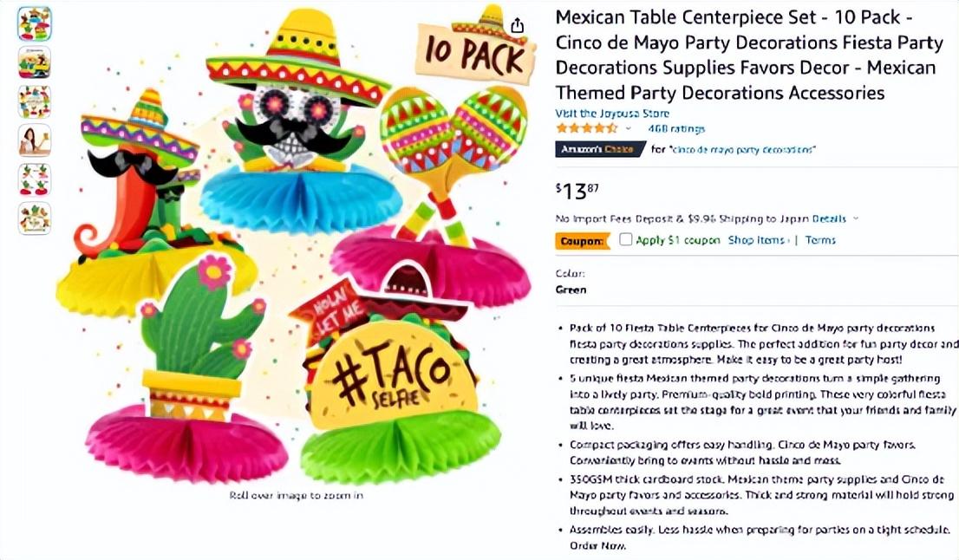Viewport: 959px width, 560px height.
Task: Select the first product thumbnail
Action: pyautogui.click(x=35, y=23)
